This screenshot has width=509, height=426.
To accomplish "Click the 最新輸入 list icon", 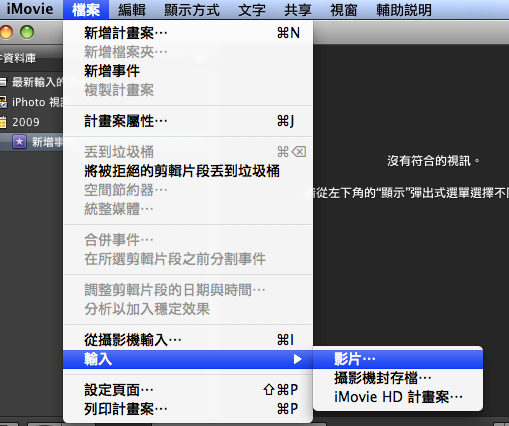I will (x=3, y=82).
